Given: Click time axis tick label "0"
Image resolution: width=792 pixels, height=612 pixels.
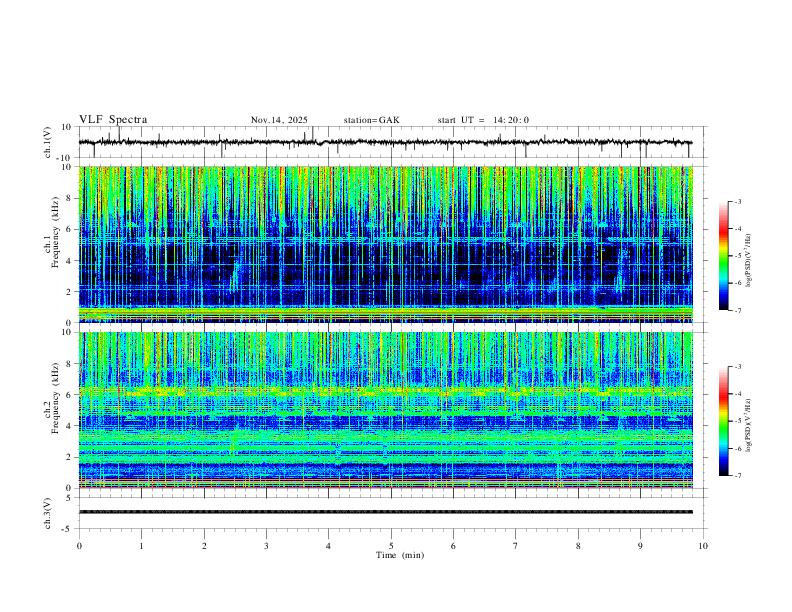Looking at the screenshot, I should coord(79,546).
